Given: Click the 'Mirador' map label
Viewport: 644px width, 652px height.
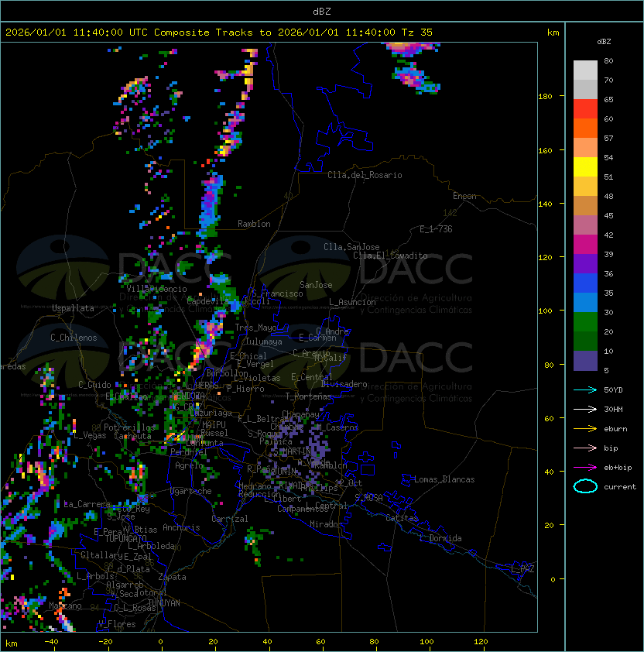Looking at the screenshot, I should click(326, 524).
